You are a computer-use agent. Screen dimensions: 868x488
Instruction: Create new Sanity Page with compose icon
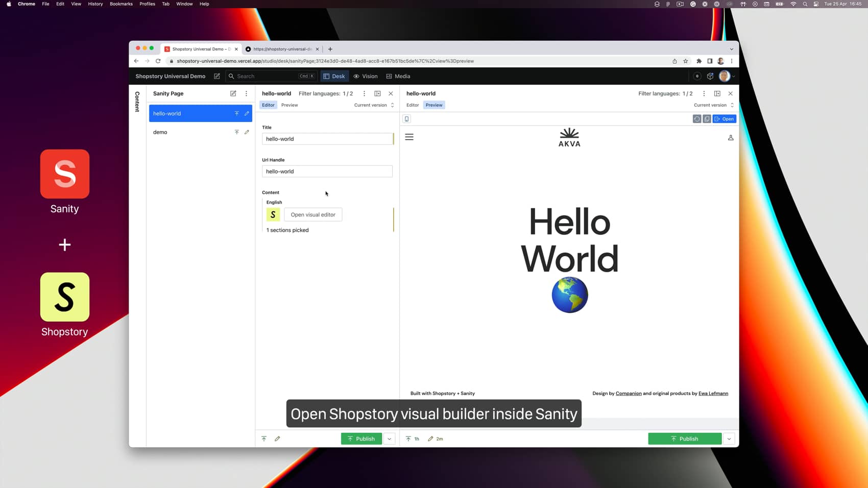(x=233, y=93)
